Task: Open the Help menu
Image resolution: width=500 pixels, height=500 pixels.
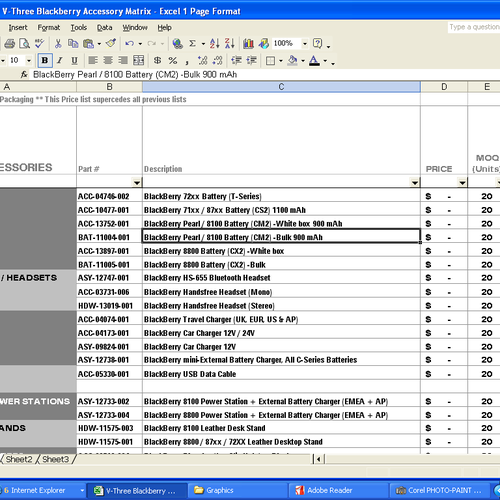Action: click(x=164, y=28)
